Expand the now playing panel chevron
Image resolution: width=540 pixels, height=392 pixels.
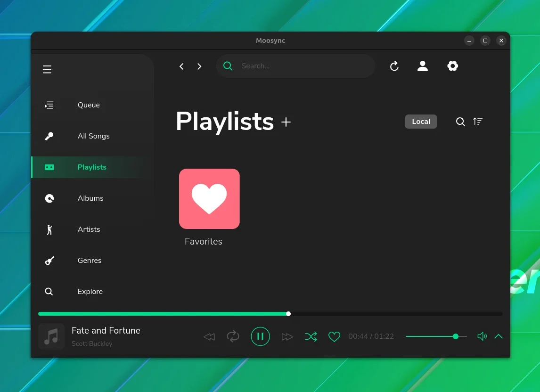(499, 336)
